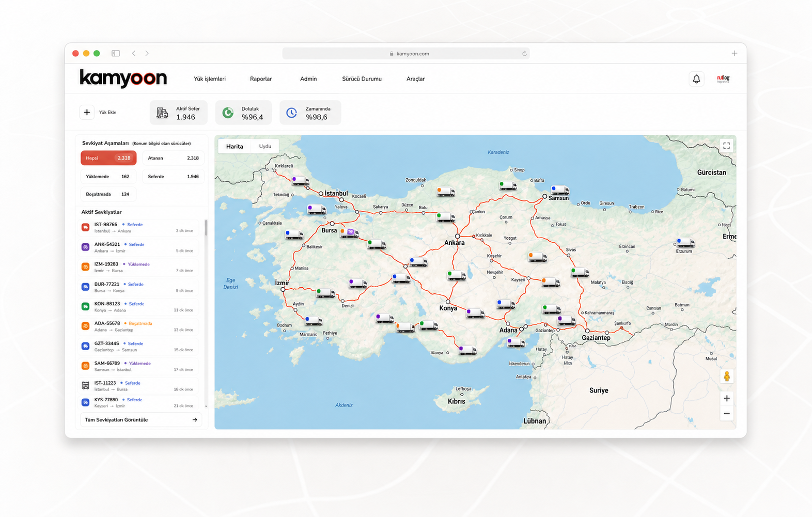Click the Gaziantep city label on map
812x517 pixels.
[596, 338]
